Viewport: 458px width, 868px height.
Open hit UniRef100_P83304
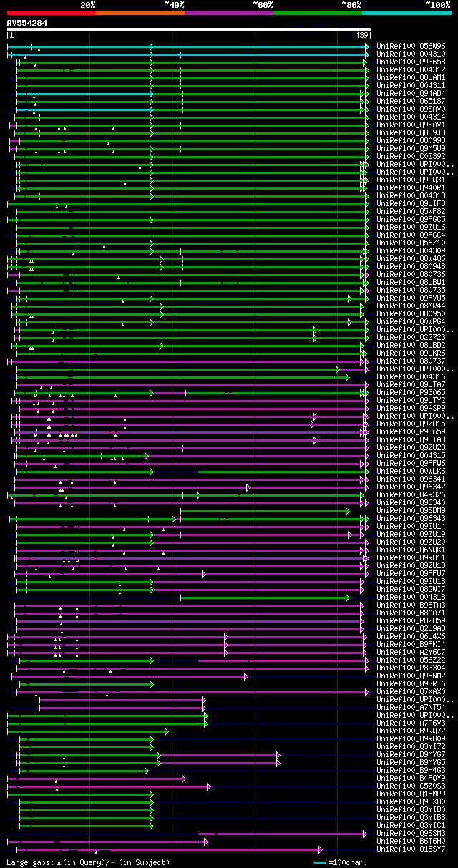(411, 668)
